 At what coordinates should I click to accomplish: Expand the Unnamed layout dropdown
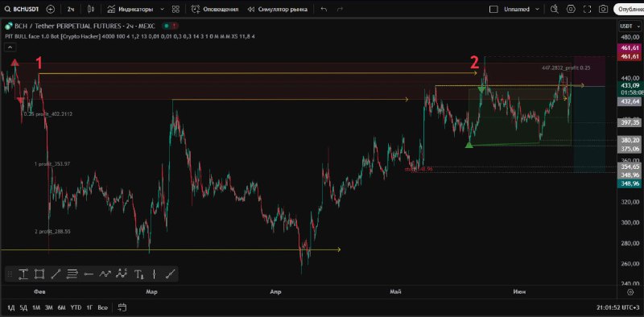(x=537, y=9)
